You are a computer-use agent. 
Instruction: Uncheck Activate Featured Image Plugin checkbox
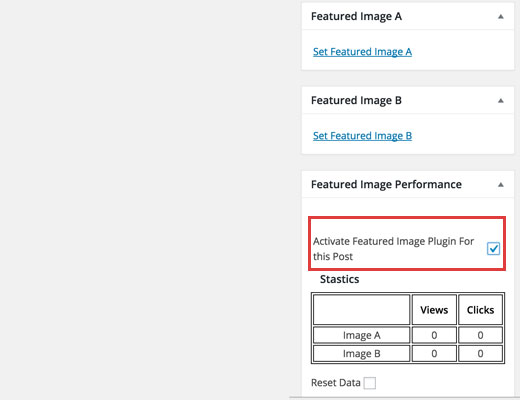click(x=493, y=249)
